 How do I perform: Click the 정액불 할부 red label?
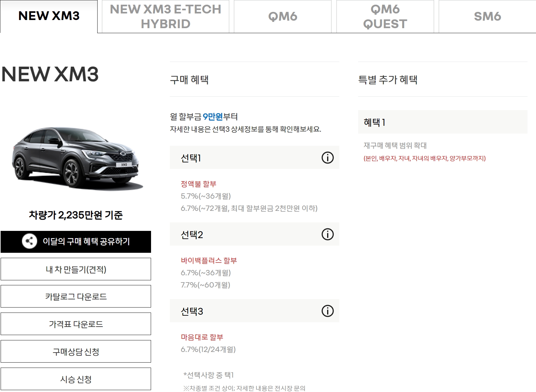[x=199, y=184]
